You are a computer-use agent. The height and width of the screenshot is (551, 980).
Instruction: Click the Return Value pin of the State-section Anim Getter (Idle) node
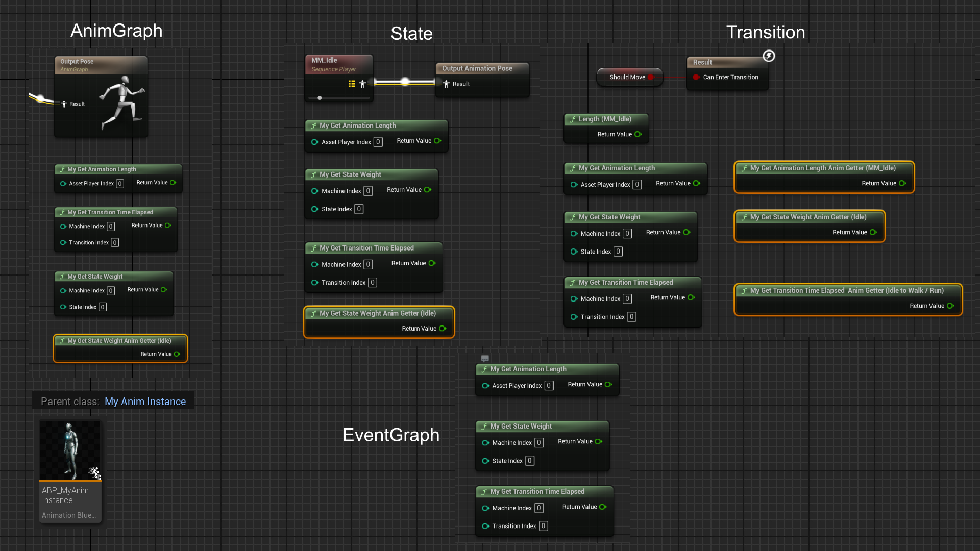442,329
